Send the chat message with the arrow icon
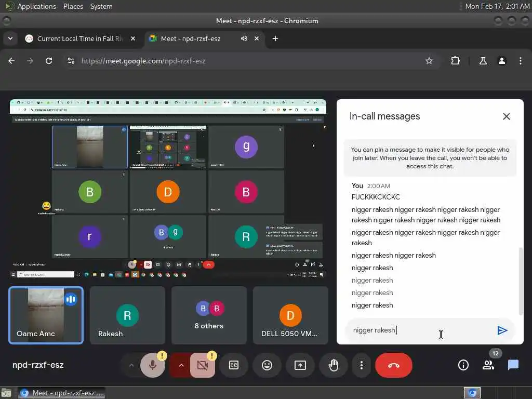 click(502, 330)
